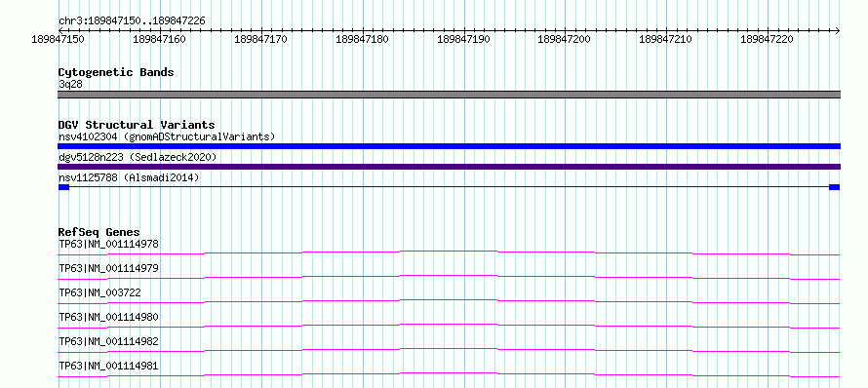Click the left blue block of nsv1125788
Image resolution: width=868 pixels, height=388 pixels.
pyautogui.click(x=63, y=187)
